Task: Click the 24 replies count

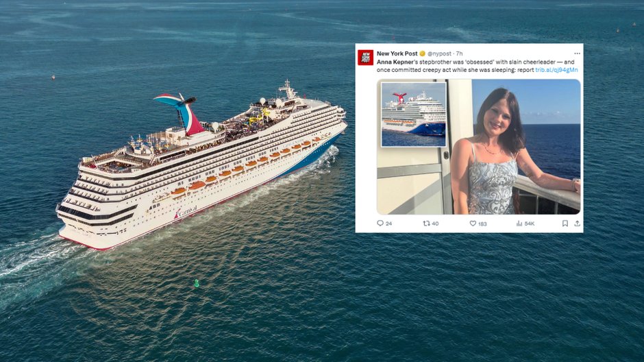Action: pyautogui.click(x=389, y=224)
